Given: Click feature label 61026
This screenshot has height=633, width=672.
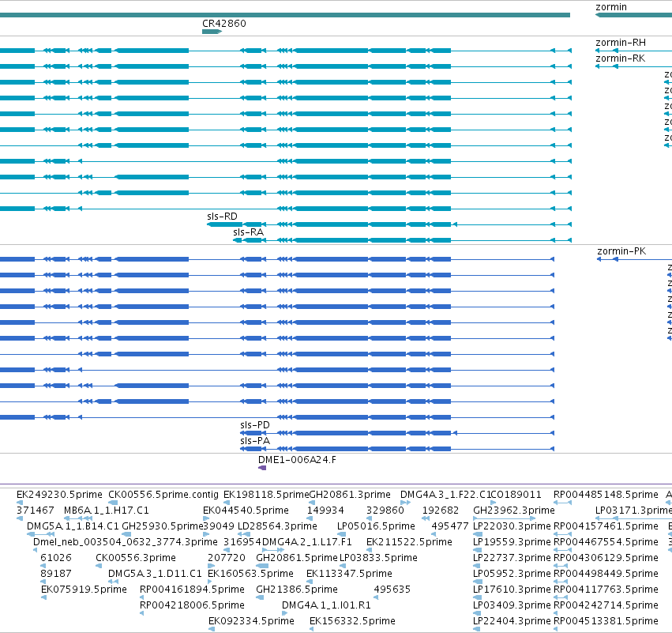Looking at the screenshot, I should click(56, 557).
